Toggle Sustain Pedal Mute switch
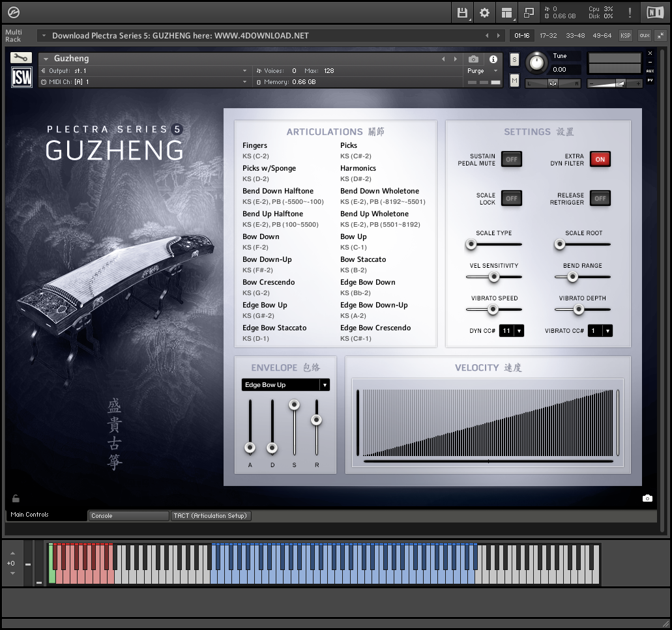 pos(511,160)
